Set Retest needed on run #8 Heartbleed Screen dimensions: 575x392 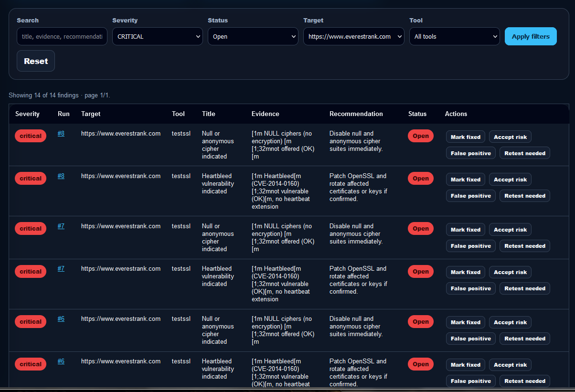pyautogui.click(x=525, y=196)
